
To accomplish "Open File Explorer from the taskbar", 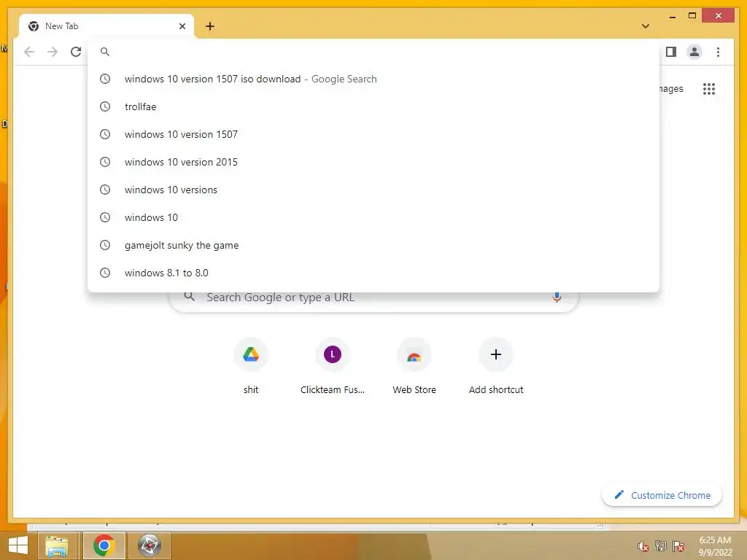I will tap(57, 545).
